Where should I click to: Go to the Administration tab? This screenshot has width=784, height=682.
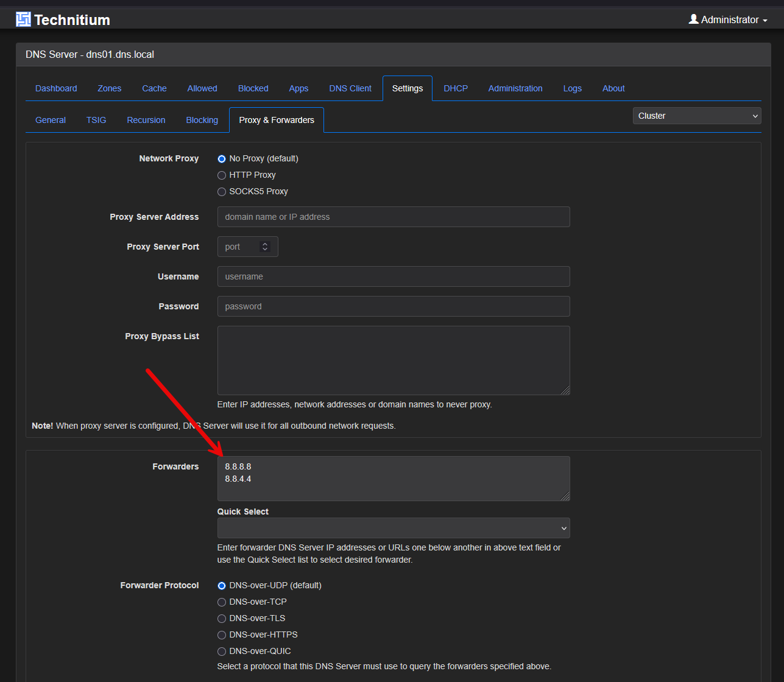pos(515,88)
